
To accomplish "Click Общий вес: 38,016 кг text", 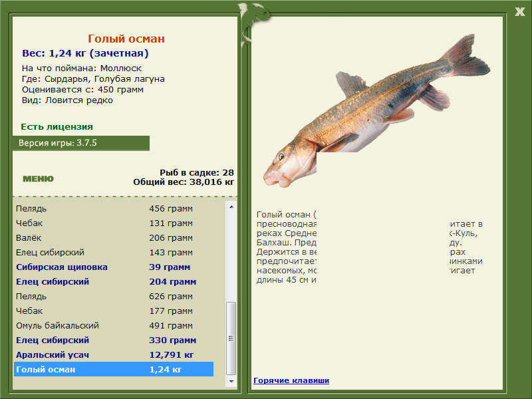I will point(184,182).
